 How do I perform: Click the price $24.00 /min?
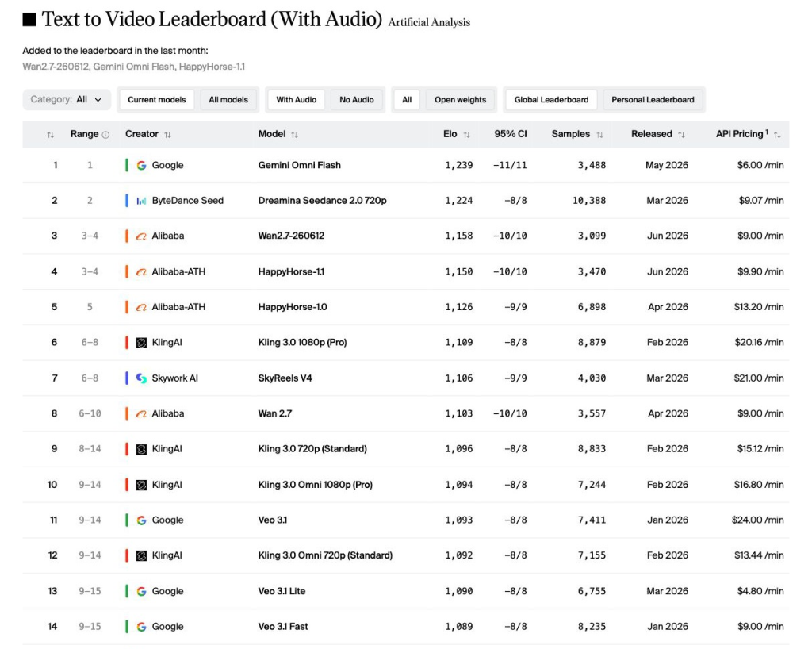click(x=757, y=520)
